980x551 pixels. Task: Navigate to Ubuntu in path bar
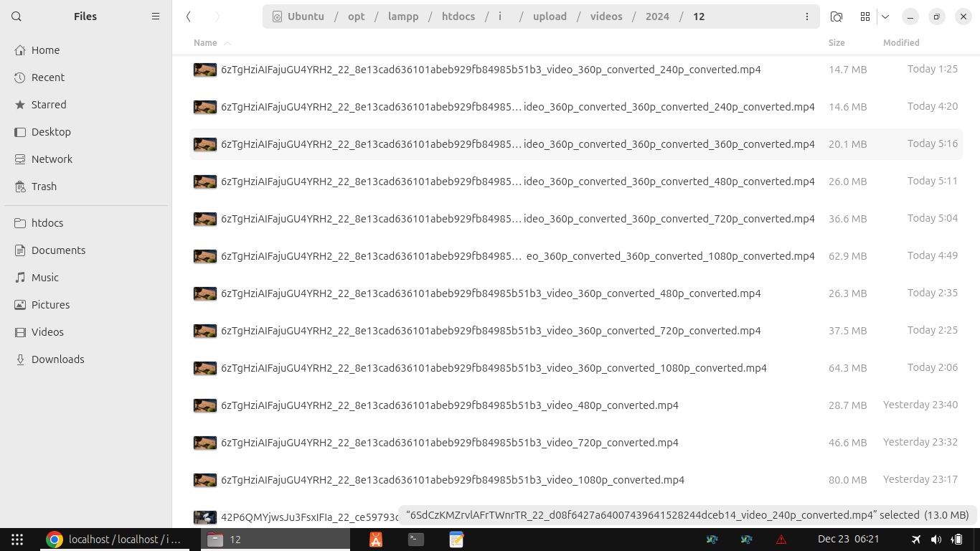tap(298, 17)
